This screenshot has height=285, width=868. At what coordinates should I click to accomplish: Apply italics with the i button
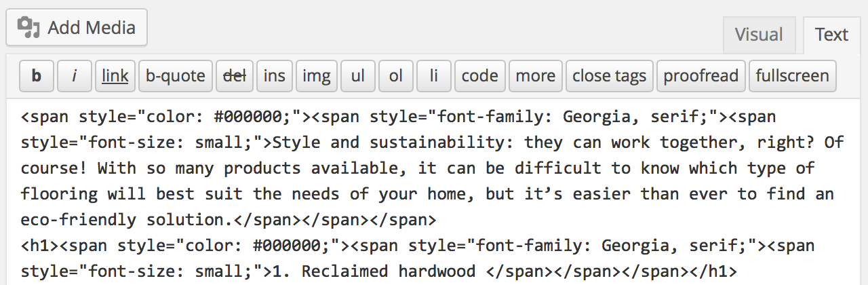pos(74,76)
